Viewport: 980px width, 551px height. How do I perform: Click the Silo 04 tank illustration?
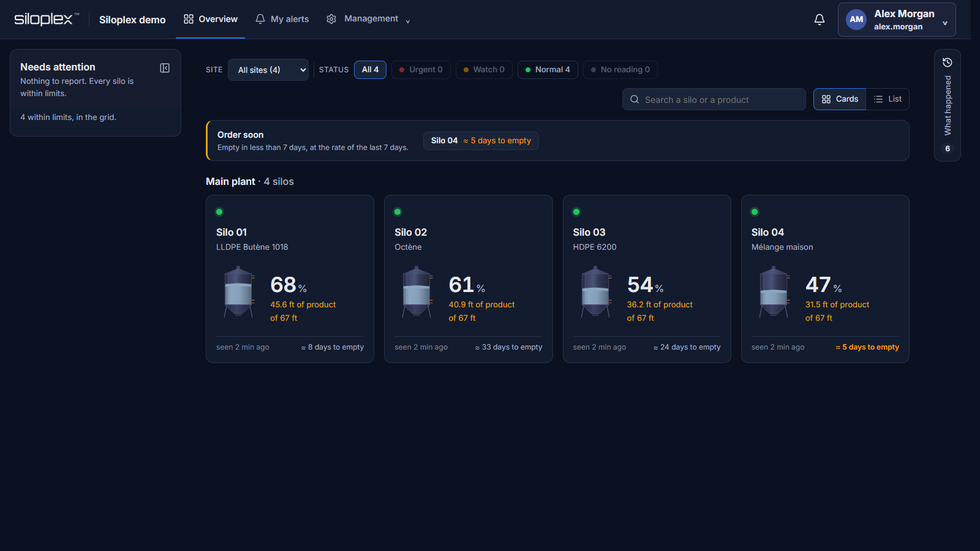[x=774, y=291]
